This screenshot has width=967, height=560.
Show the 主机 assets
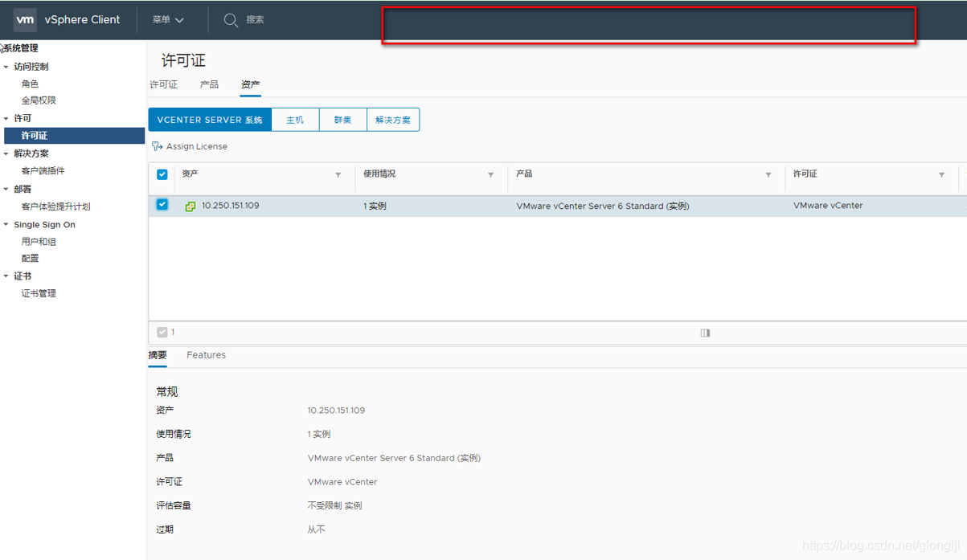[295, 120]
